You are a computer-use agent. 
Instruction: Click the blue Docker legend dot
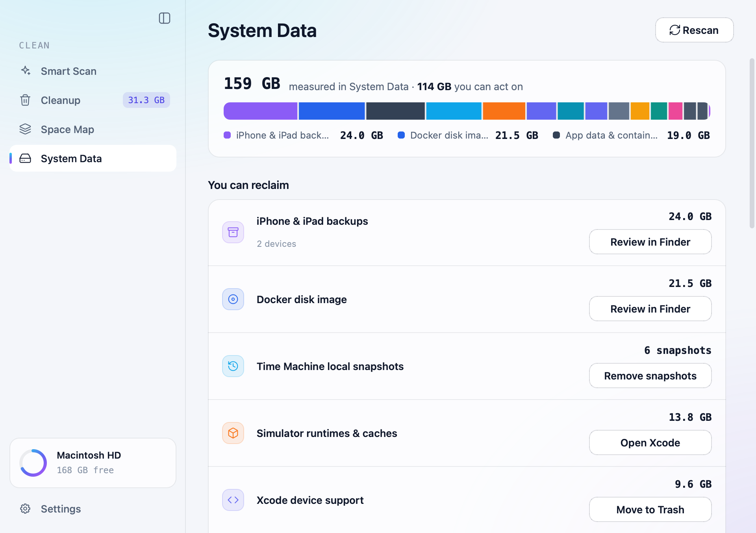coord(401,135)
